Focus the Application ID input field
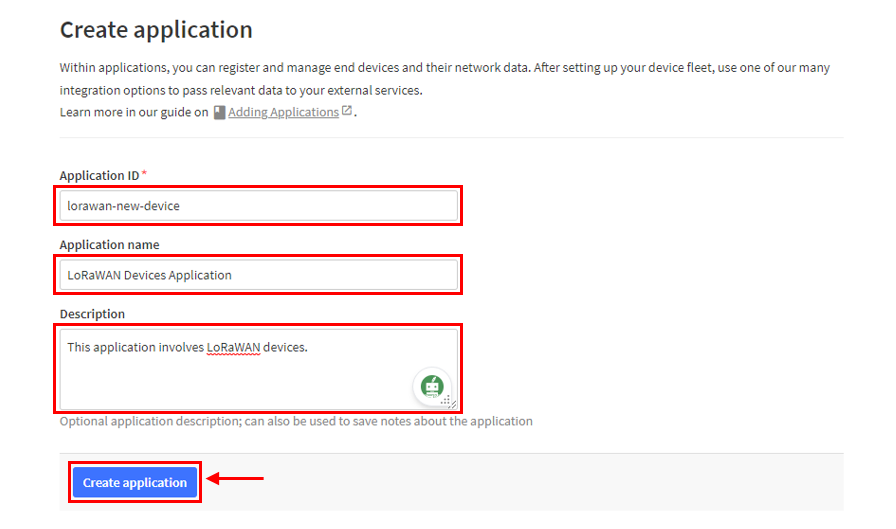The image size is (896, 529). pyautogui.click(x=258, y=206)
